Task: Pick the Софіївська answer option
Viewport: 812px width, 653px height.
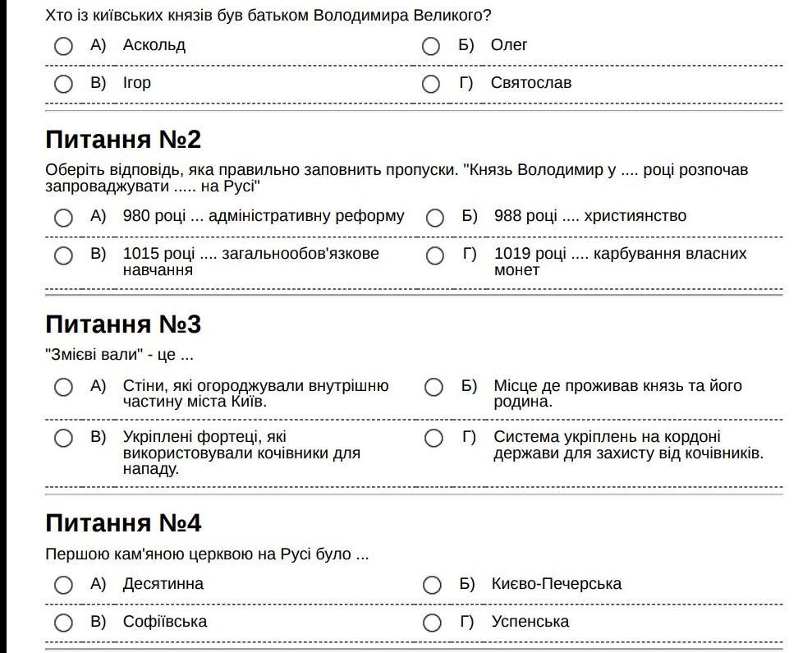Action: tap(64, 623)
